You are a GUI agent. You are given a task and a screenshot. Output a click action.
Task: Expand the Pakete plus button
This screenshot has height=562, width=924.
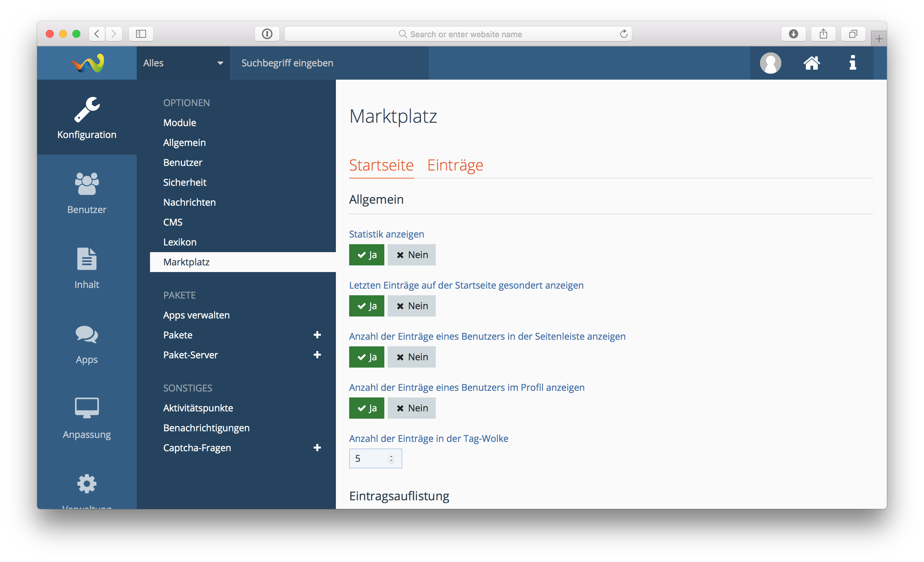(x=317, y=335)
